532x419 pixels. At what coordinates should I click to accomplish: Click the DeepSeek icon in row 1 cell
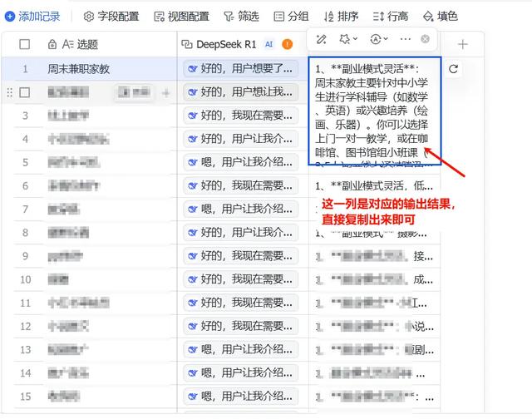(192, 69)
